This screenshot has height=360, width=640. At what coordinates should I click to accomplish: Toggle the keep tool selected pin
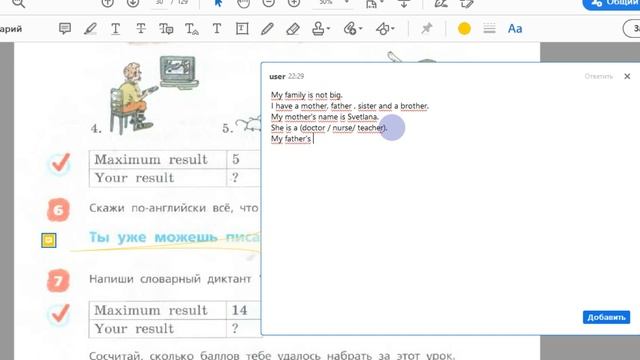click(x=427, y=29)
